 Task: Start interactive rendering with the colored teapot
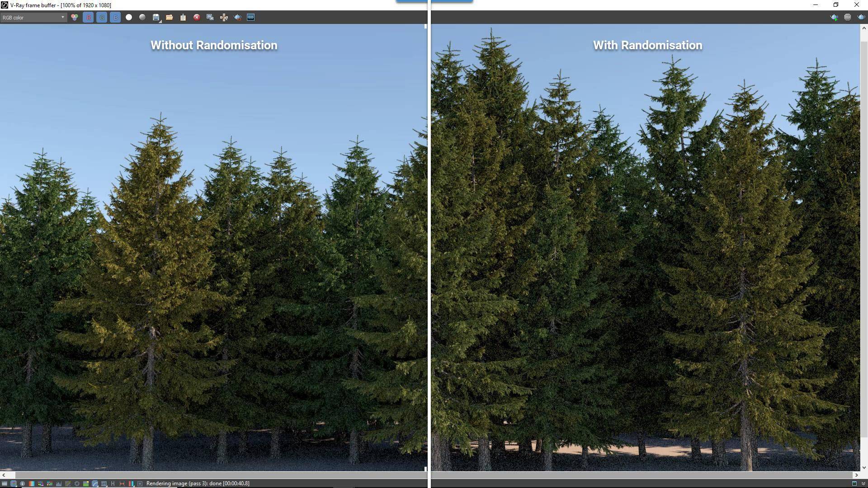834,17
